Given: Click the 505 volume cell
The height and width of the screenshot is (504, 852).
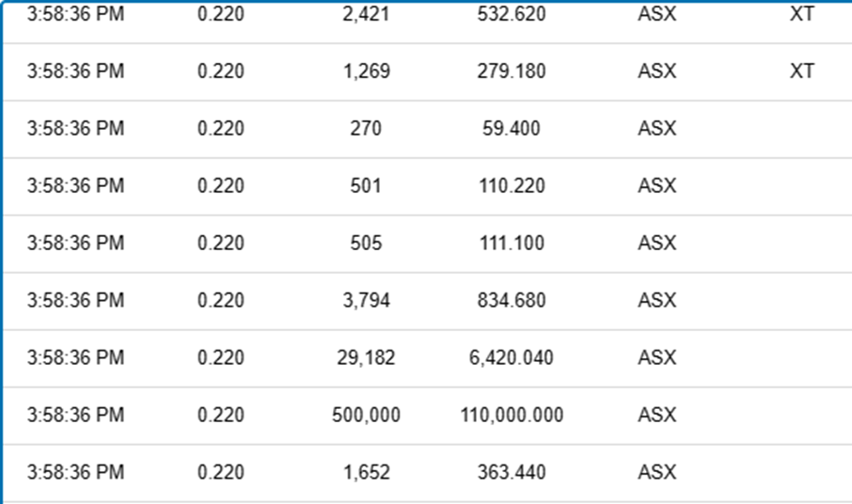Looking at the screenshot, I should [366, 244].
